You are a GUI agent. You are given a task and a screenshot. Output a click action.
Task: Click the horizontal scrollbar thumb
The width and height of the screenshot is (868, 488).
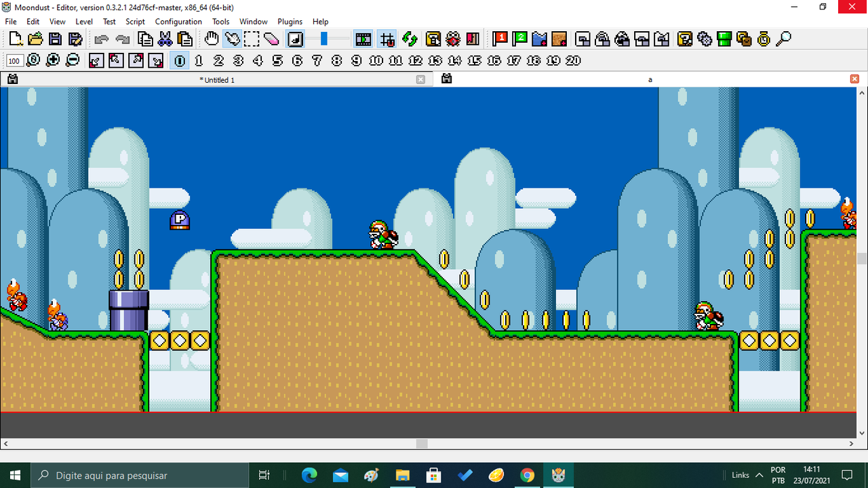(x=422, y=444)
